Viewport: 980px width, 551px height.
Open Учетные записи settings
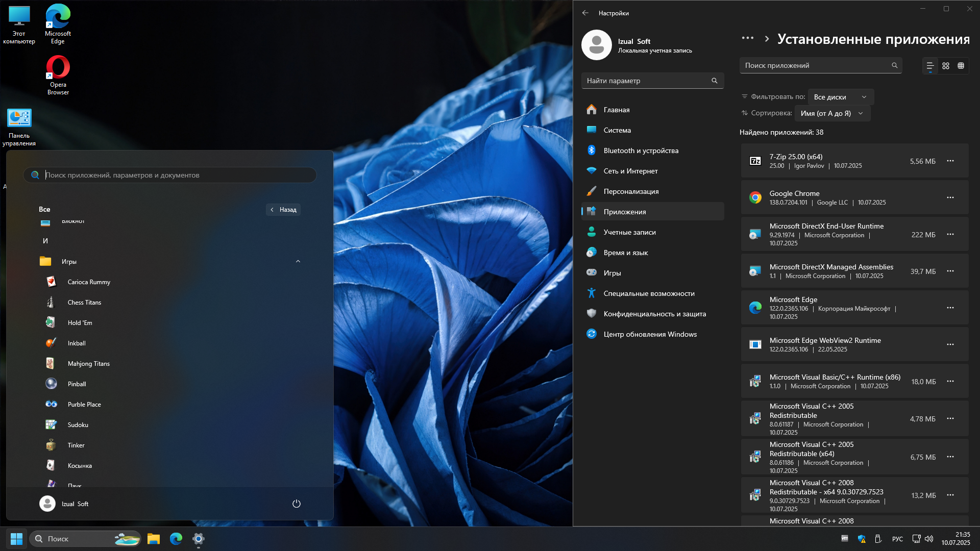652,232
